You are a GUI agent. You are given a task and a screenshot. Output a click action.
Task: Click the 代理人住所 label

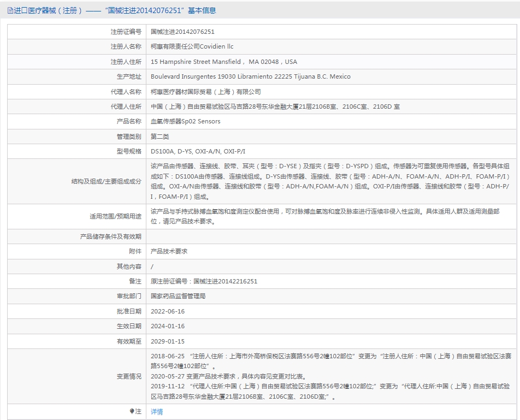point(126,107)
